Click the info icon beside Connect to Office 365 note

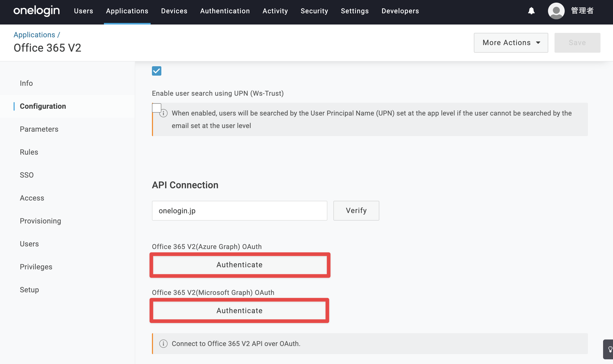click(163, 344)
